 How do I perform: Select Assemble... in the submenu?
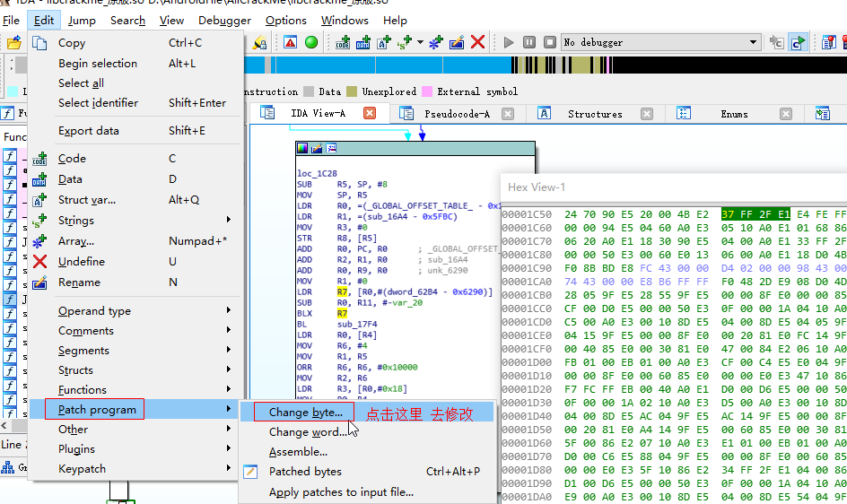367,452
